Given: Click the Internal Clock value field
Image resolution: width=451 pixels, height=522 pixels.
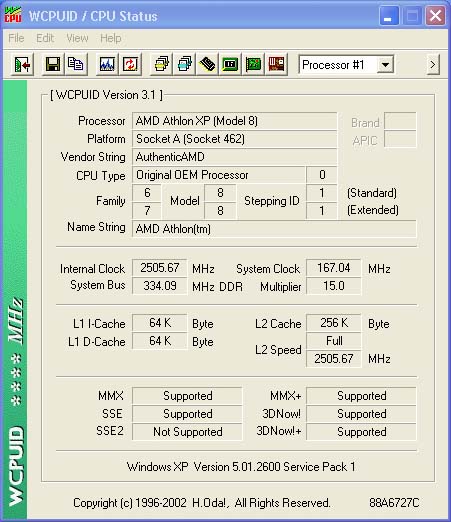Looking at the screenshot, I should [160, 268].
